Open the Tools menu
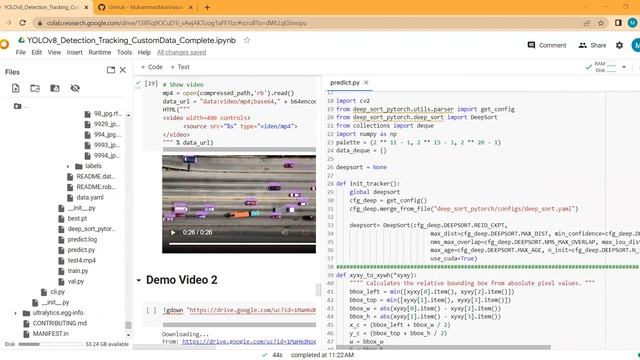The height and width of the screenshot is (360, 640). click(x=124, y=52)
